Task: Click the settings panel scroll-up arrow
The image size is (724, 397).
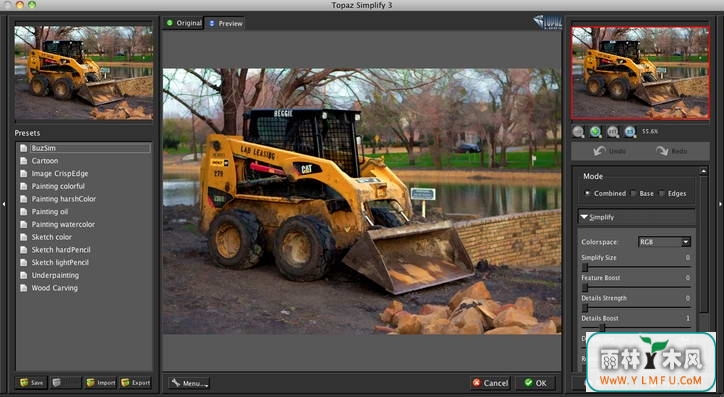Action: click(703, 171)
